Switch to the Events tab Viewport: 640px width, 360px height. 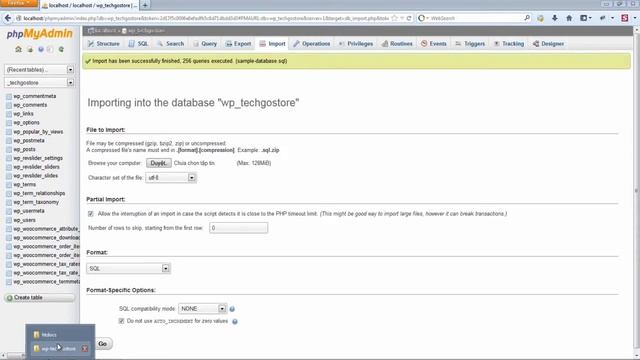(x=434, y=44)
